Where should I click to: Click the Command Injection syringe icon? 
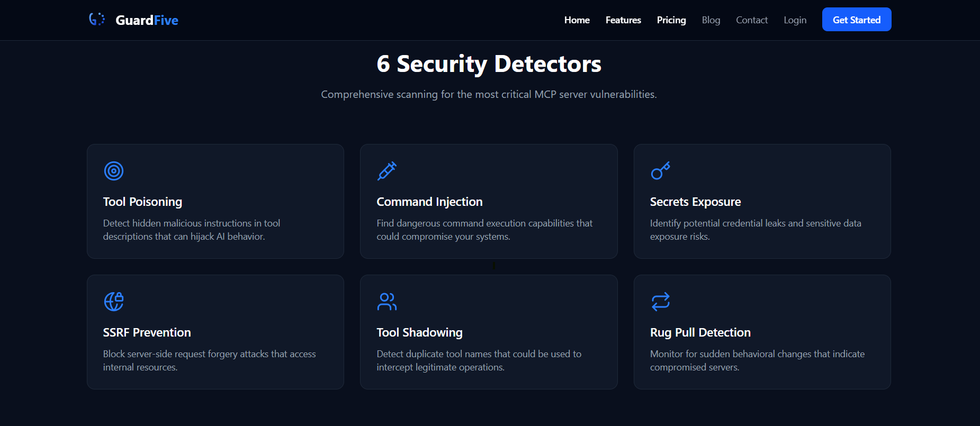click(387, 171)
